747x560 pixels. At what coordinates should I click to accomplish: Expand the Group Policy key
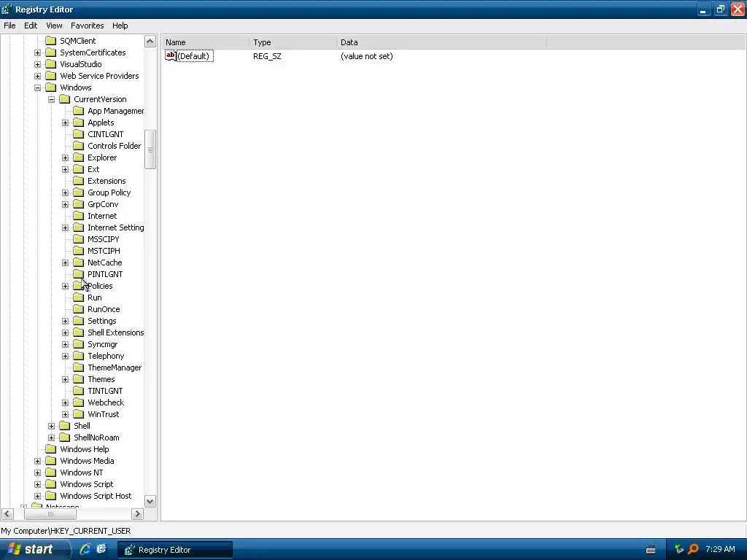click(x=65, y=192)
